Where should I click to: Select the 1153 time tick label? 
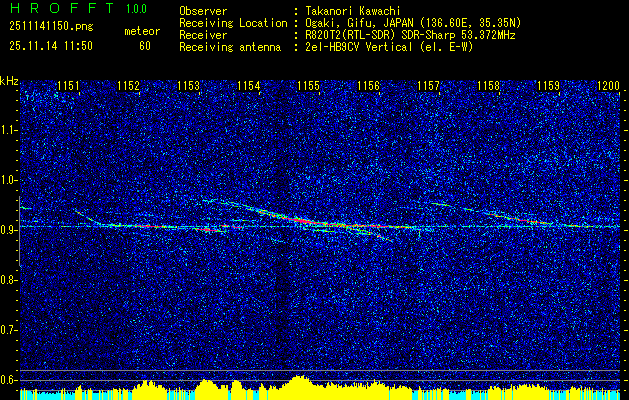pyautogui.click(x=188, y=87)
